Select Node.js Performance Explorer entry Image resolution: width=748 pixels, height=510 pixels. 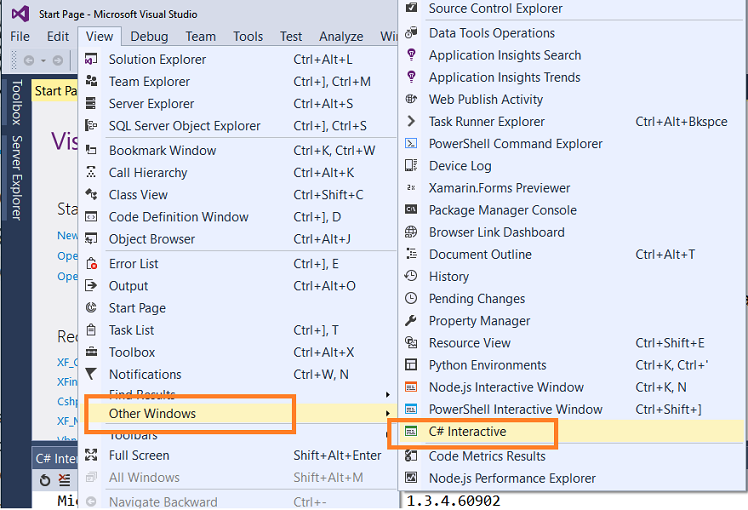click(x=572, y=478)
